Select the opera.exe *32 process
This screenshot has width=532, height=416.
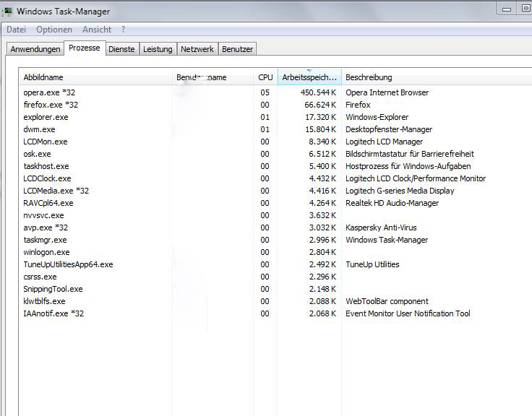pyautogui.click(x=49, y=92)
